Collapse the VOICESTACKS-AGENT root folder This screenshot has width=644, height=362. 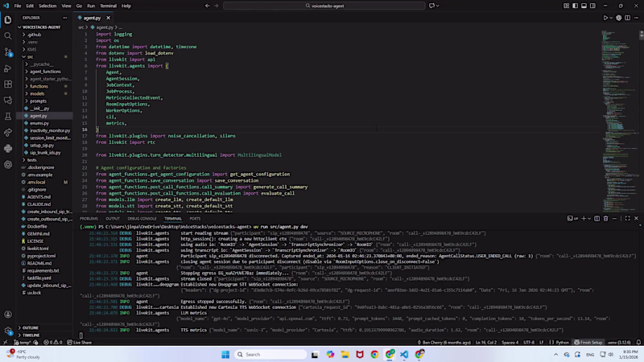click(42, 27)
